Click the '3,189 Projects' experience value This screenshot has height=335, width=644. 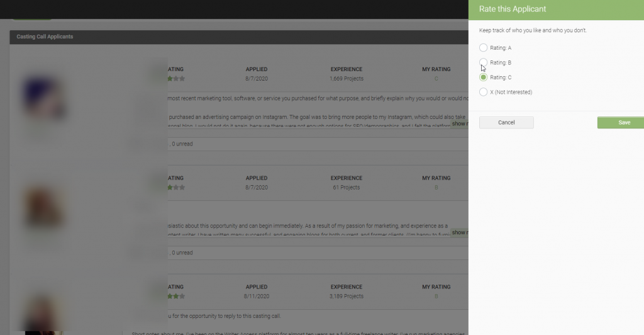tap(347, 297)
